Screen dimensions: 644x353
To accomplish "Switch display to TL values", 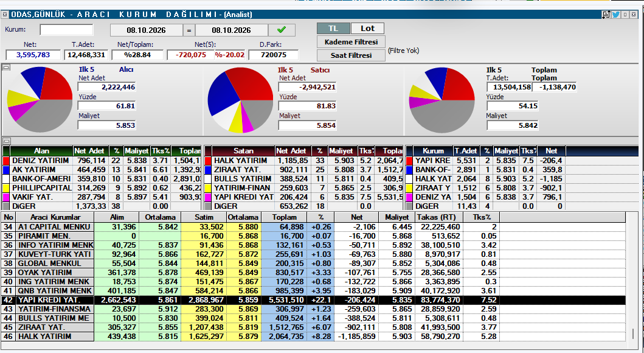I will pyautogui.click(x=333, y=29).
